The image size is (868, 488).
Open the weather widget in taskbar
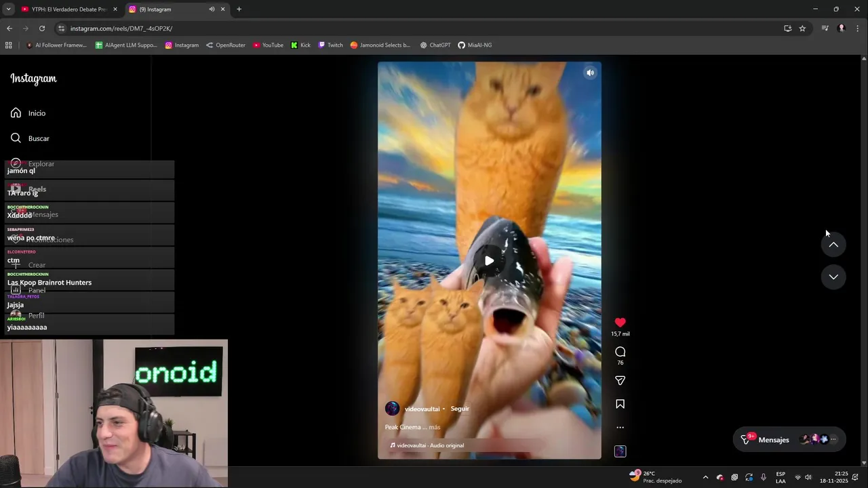[x=656, y=476]
